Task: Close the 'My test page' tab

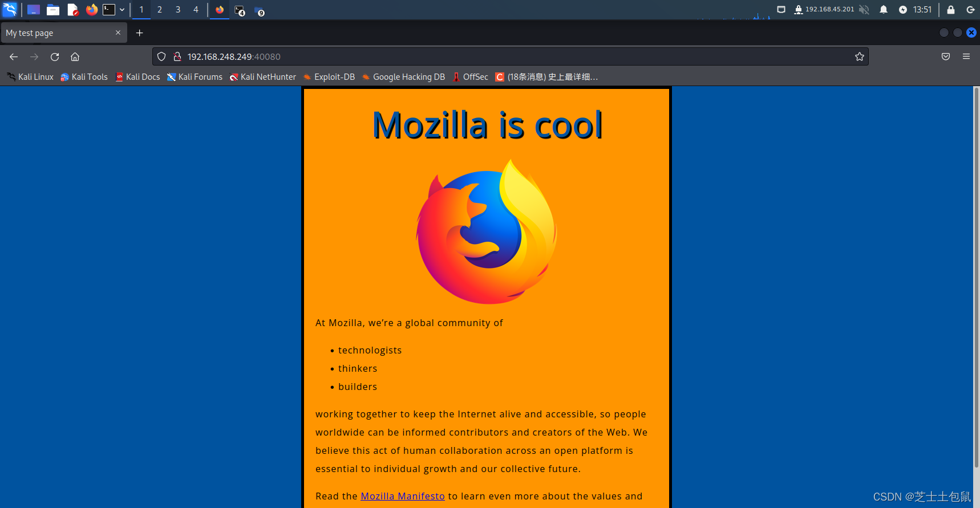Action: (118, 32)
